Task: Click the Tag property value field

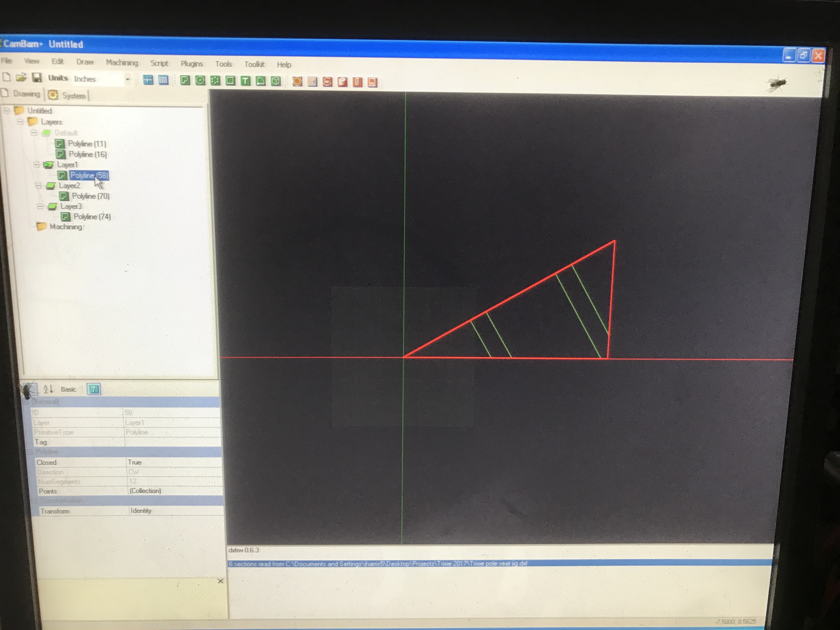Action: pyautogui.click(x=173, y=442)
